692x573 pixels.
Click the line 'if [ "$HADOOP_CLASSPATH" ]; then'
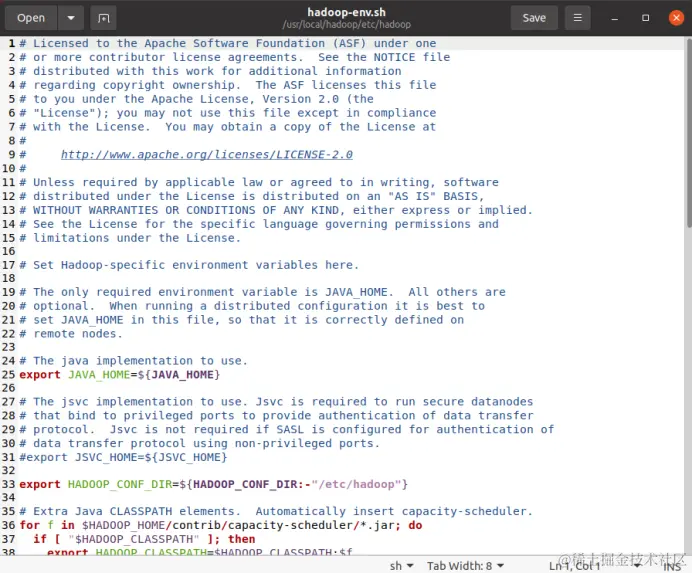click(x=144, y=539)
